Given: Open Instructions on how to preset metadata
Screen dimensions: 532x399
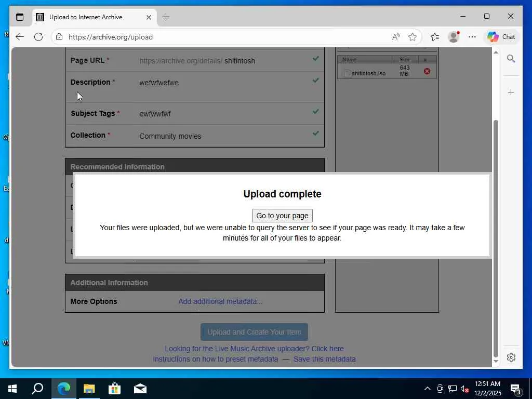Looking at the screenshot, I should click(x=216, y=359).
